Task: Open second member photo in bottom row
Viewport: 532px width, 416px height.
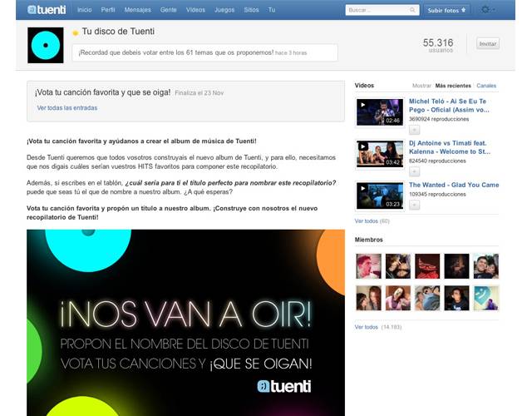Action: [398, 298]
